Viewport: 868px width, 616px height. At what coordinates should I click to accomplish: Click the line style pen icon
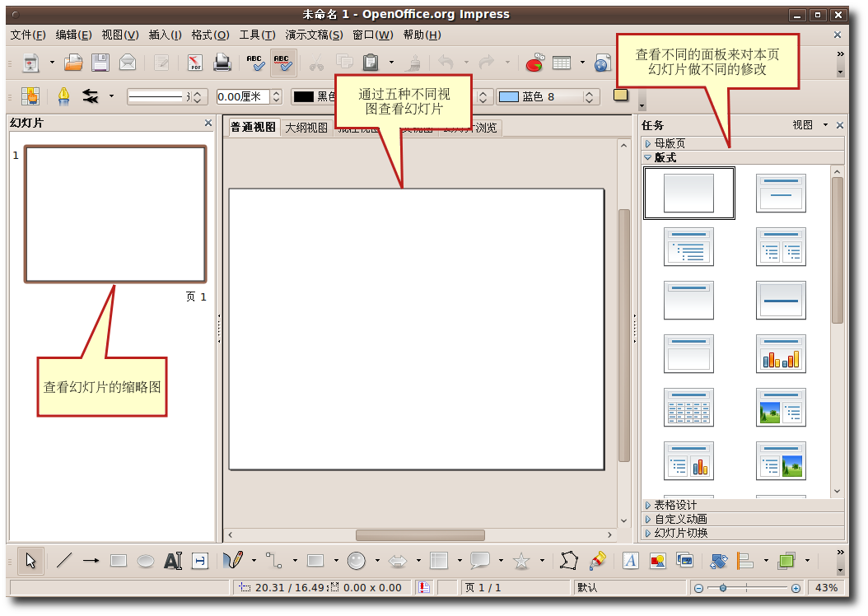pos(63,96)
